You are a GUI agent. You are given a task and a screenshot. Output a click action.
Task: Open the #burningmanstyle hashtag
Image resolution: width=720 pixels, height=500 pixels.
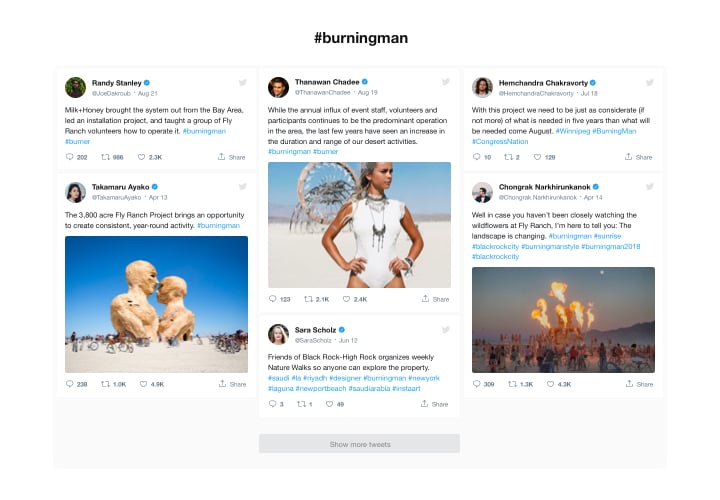550,247
